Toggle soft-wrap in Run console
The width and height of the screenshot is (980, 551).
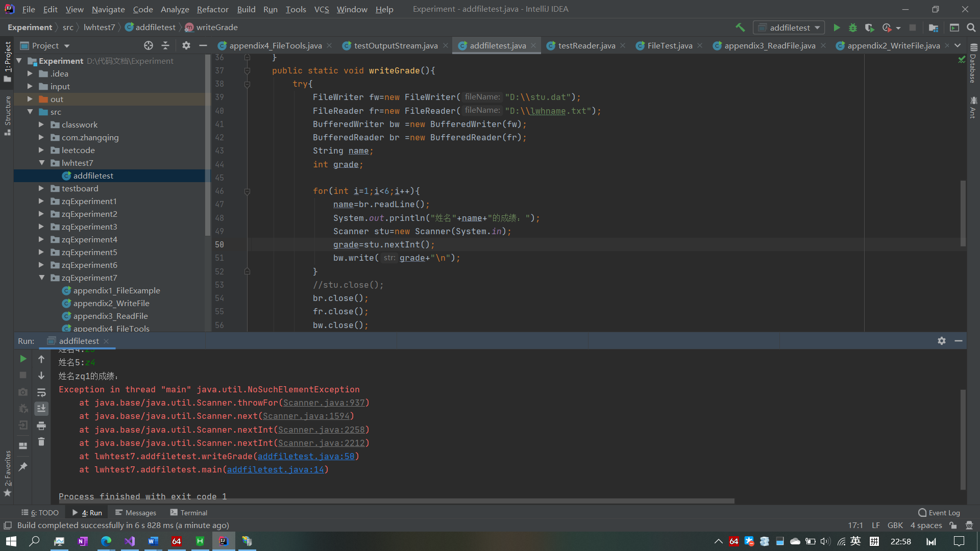point(41,392)
